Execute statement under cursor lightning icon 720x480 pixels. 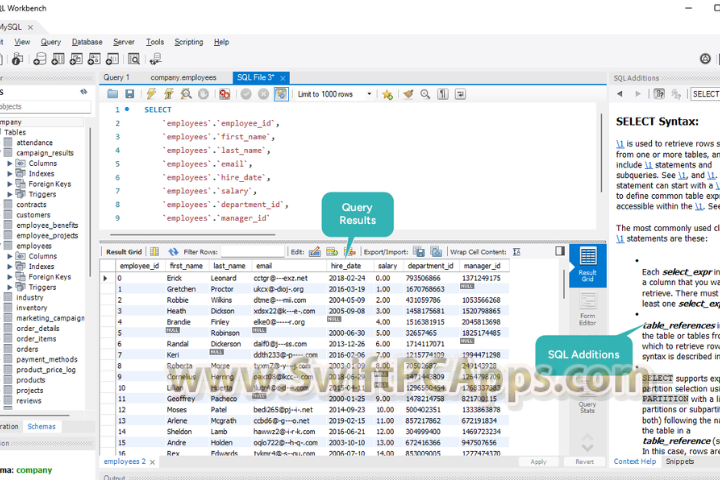coord(169,94)
